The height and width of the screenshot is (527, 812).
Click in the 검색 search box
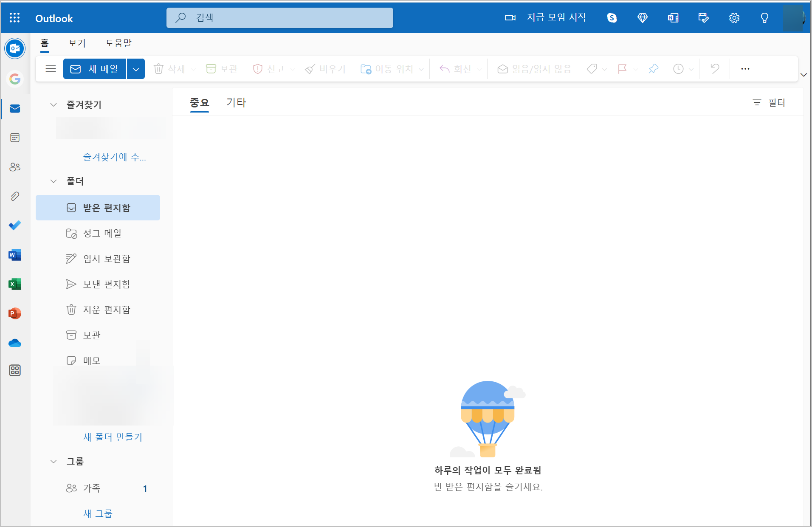tap(280, 18)
